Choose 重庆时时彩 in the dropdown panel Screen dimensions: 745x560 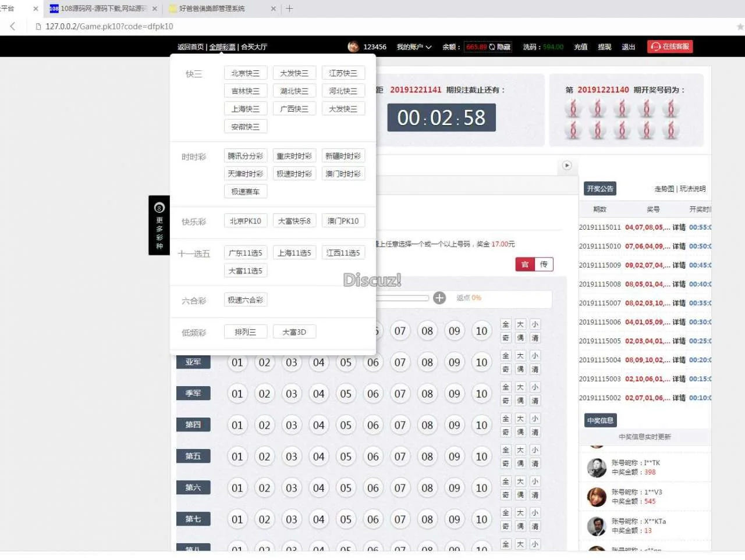coord(294,156)
